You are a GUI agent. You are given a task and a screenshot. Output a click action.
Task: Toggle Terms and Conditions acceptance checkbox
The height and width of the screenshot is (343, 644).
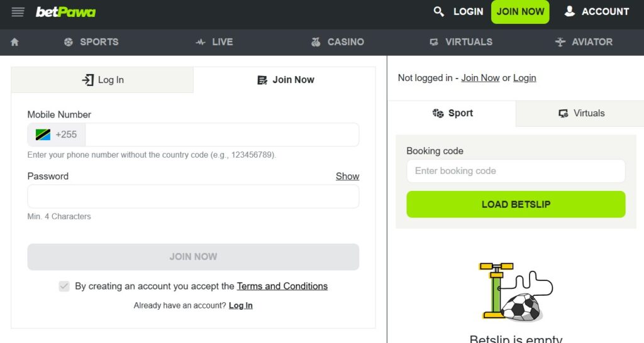64,286
